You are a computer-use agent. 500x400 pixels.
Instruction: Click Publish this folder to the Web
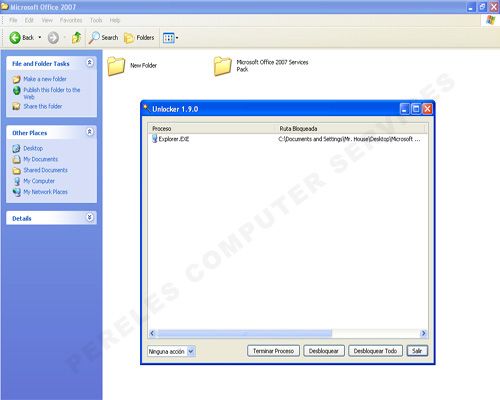(52, 93)
